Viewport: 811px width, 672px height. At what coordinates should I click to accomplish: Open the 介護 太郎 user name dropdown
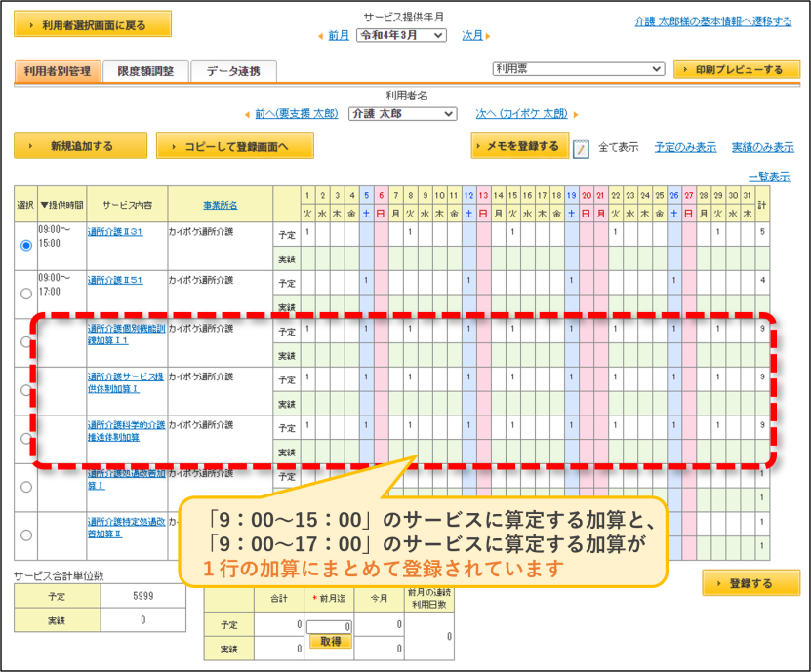[403, 114]
